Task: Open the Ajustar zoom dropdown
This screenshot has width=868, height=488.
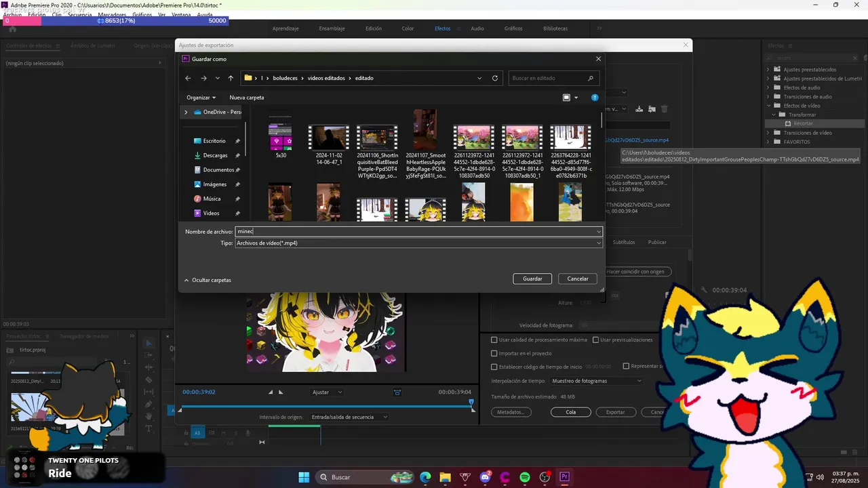Action: tap(328, 392)
